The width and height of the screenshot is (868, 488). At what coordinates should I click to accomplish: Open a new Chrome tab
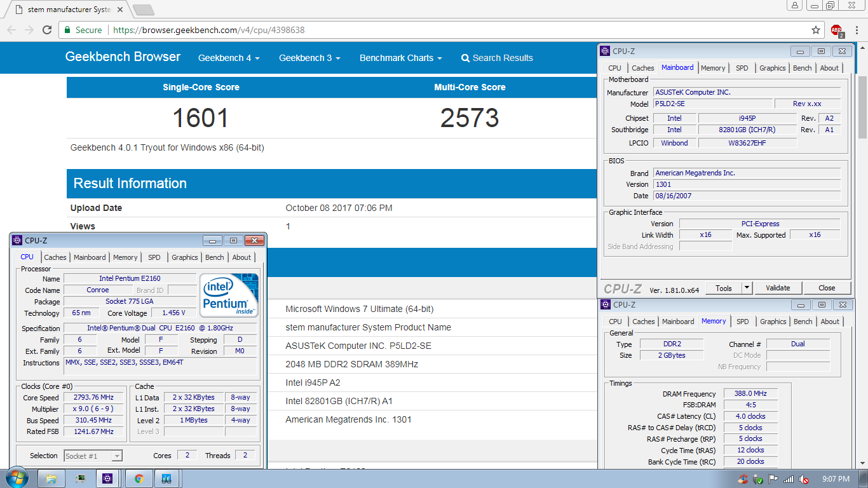[144, 10]
